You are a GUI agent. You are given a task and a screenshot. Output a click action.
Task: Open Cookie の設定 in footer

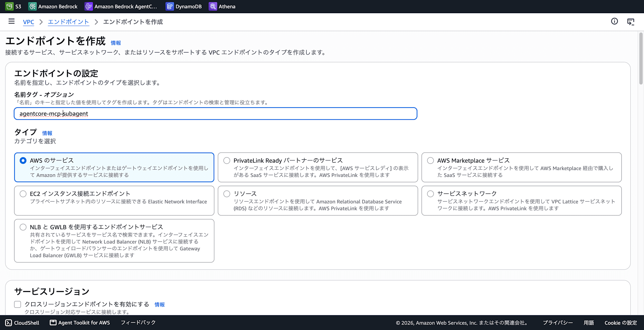(x=620, y=323)
